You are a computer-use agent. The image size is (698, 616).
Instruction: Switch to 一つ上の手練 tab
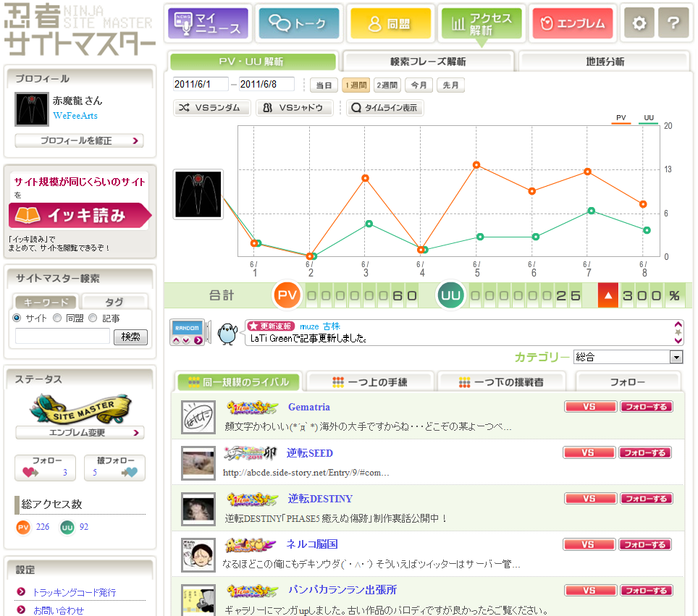(370, 382)
